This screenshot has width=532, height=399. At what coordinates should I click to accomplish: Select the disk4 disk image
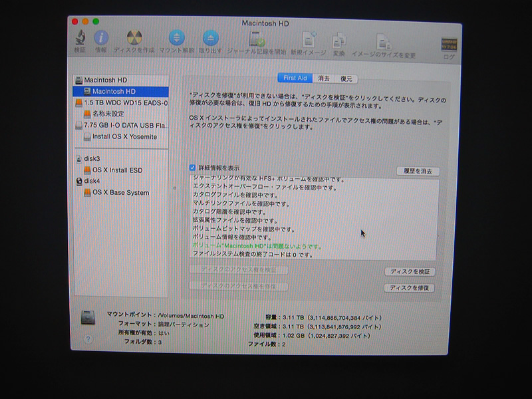point(121,181)
